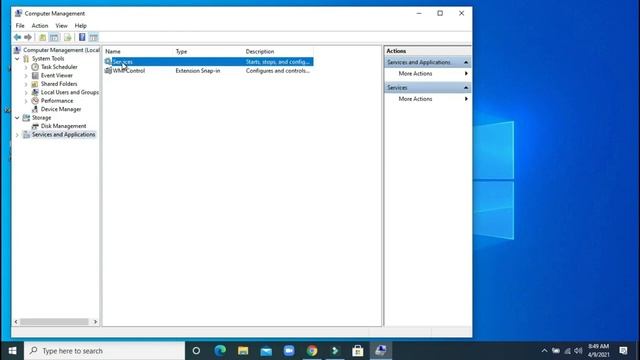The width and height of the screenshot is (640, 360).
Task: Show hidden system tray icons
Action: click(x=544, y=351)
